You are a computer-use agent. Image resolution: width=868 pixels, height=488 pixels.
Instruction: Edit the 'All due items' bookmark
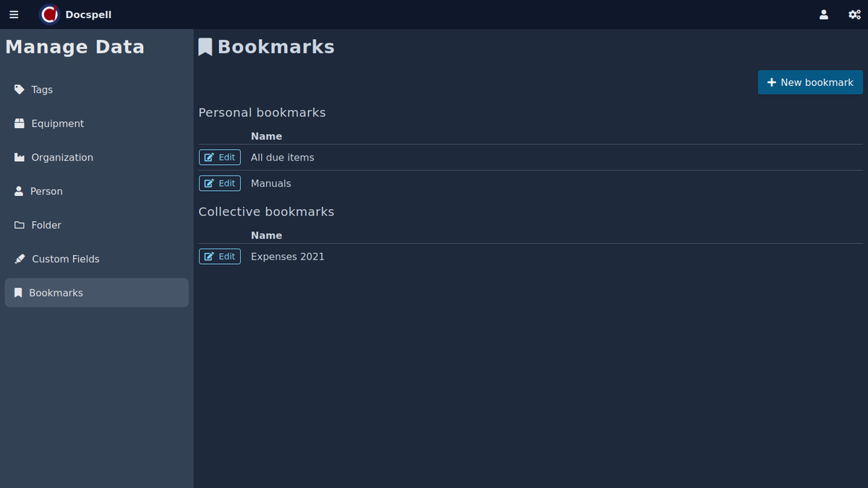tap(220, 158)
